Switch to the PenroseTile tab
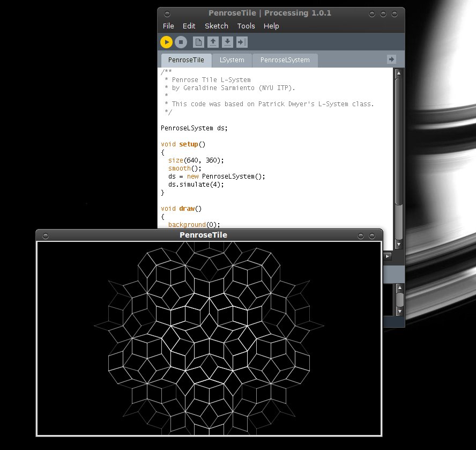476x450 pixels. point(186,60)
